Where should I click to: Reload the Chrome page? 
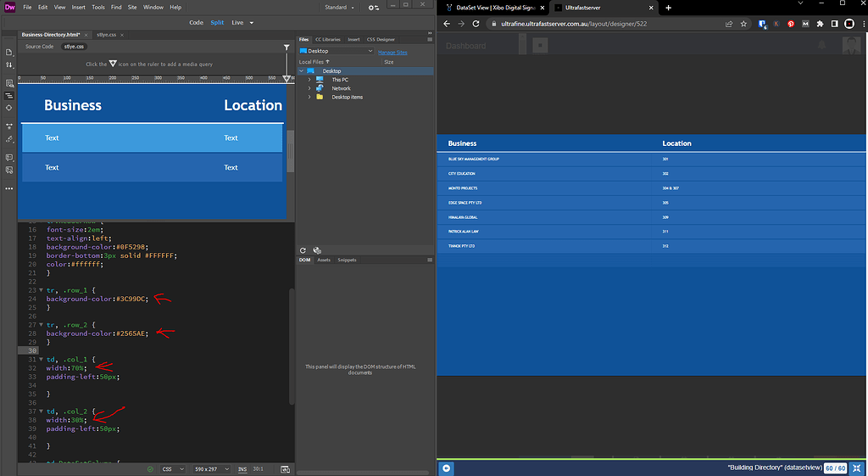(x=476, y=24)
